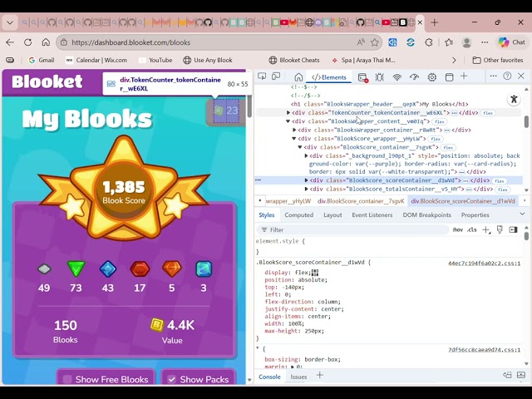Screen dimensions: 532x399
Task: Expand the BlookScore_totalsContainer div node
Action: (306, 189)
